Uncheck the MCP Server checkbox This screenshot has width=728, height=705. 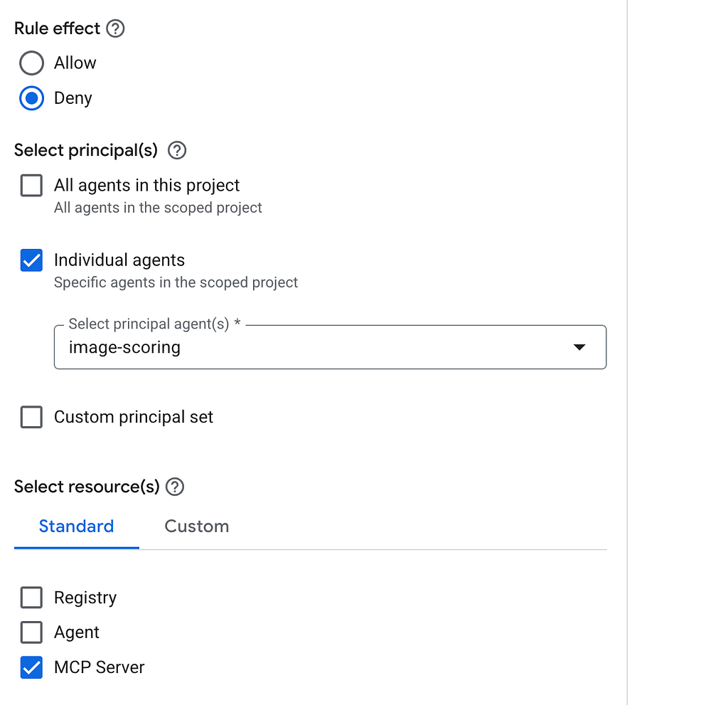[x=31, y=667]
